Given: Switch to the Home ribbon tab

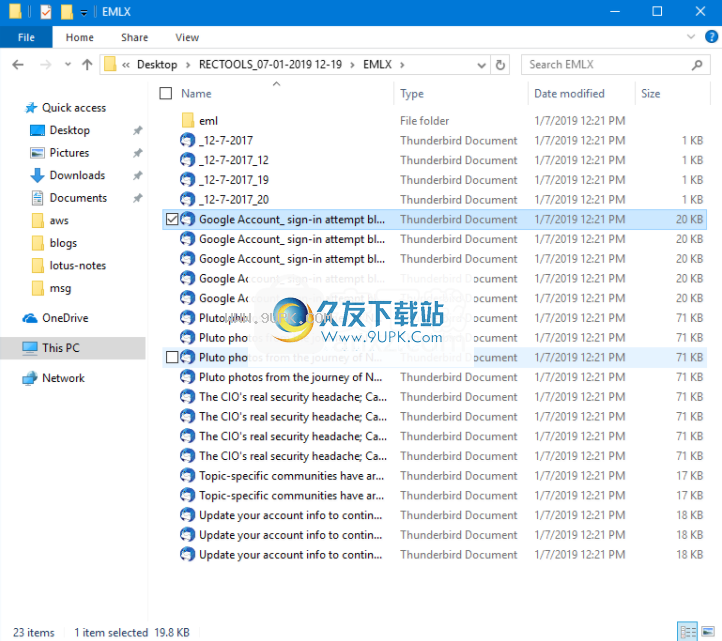Looking at the screenshot, I should (x=80, y=37).
